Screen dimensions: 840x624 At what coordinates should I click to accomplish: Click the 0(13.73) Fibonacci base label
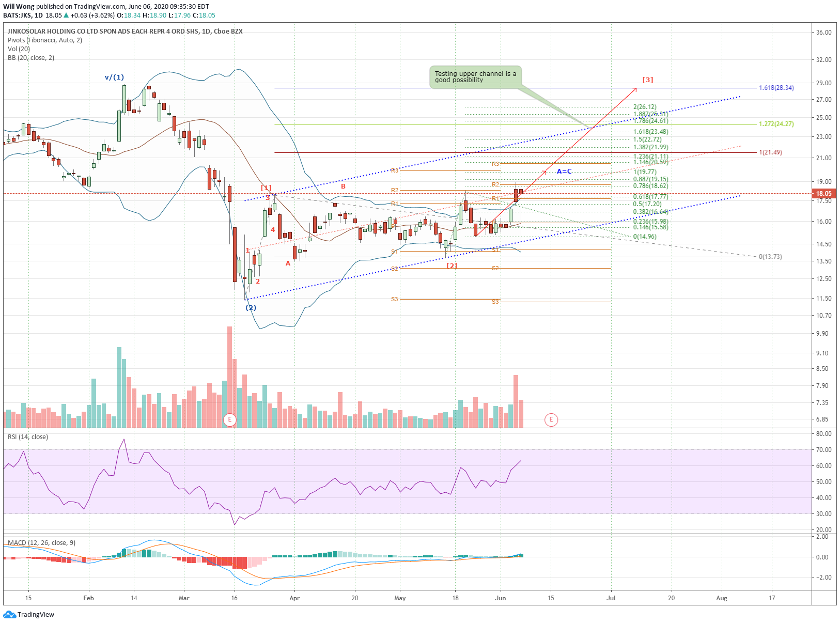tap(770, 256)
